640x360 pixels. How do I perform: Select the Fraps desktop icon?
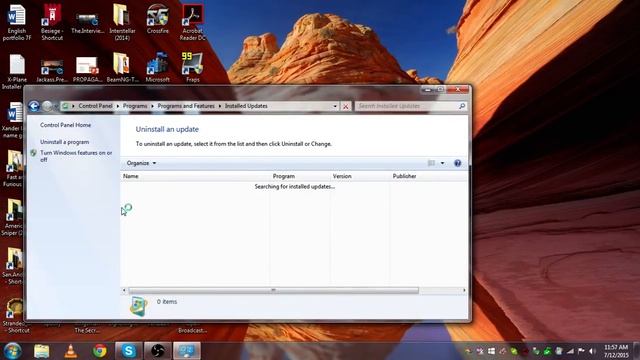click(192, 68)
